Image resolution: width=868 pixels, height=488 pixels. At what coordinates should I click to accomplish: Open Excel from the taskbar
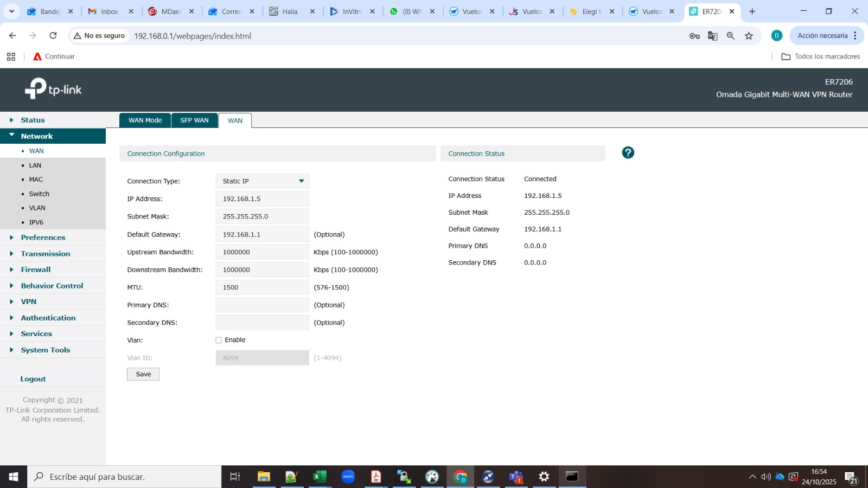click(320, 477)
